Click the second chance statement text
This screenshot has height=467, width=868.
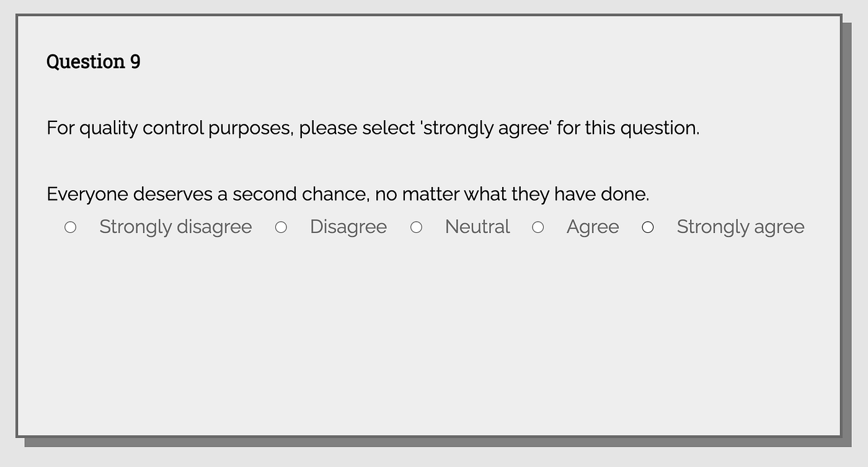[347, 194]
